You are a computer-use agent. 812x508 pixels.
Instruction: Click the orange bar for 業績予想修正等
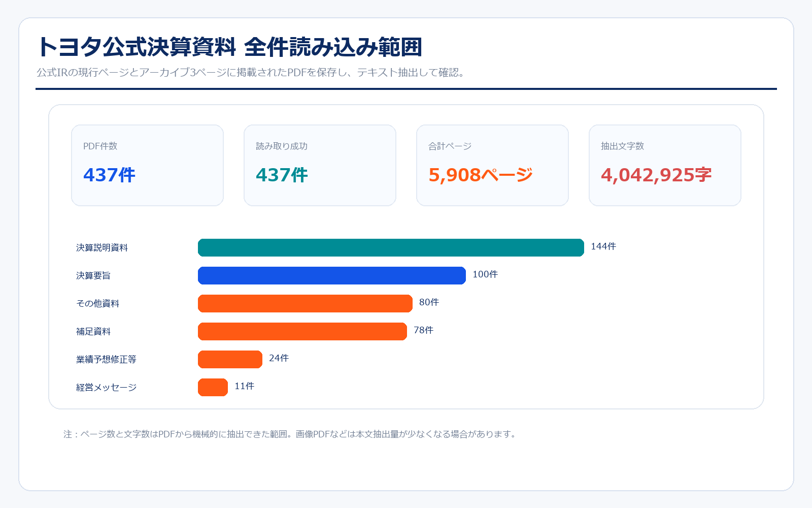coord(230,359)
